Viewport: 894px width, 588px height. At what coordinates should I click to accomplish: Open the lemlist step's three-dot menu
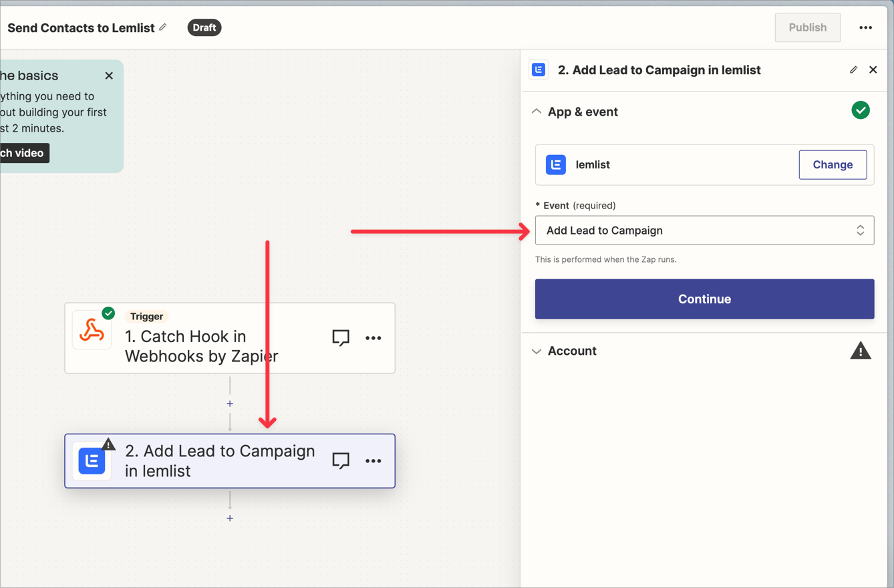[x=373, y=461]
